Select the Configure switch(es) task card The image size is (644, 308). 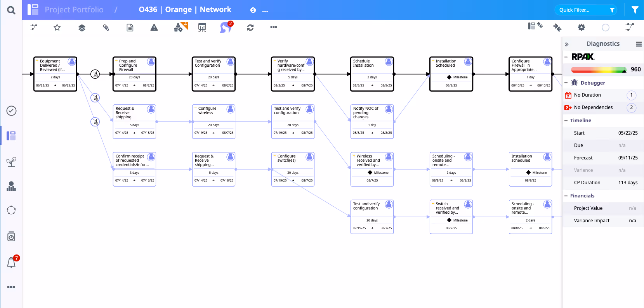(x=293, y=169)
